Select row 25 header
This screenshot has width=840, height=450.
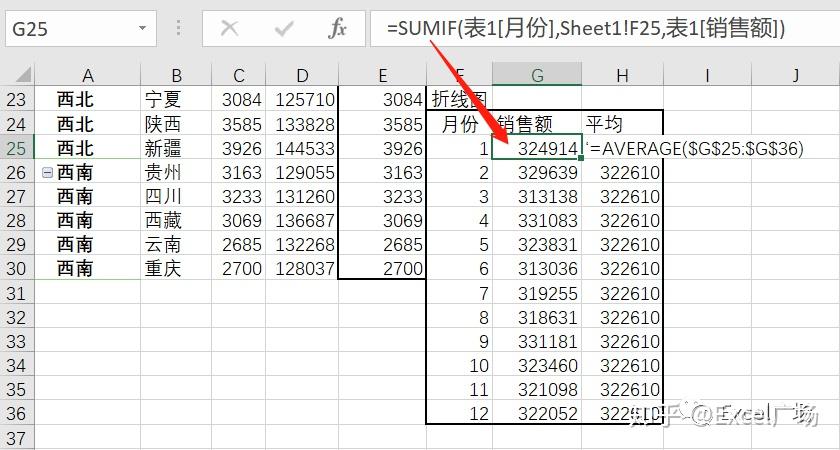[x=17, y=148]
